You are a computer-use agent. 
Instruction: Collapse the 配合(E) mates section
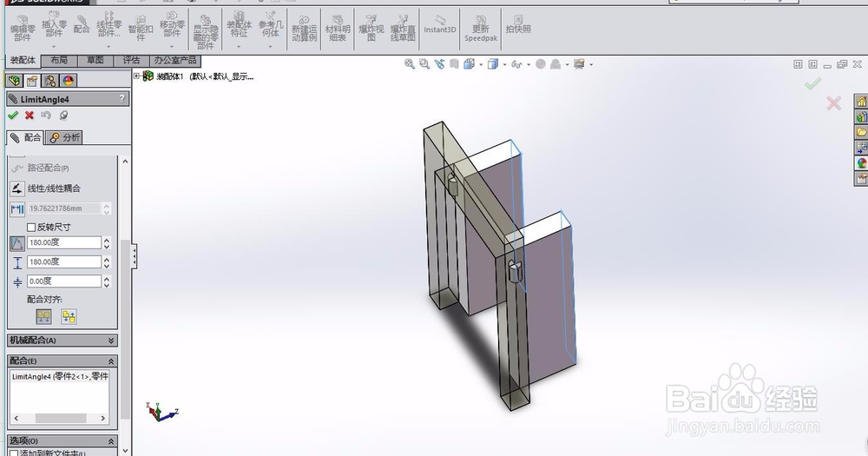111,361
